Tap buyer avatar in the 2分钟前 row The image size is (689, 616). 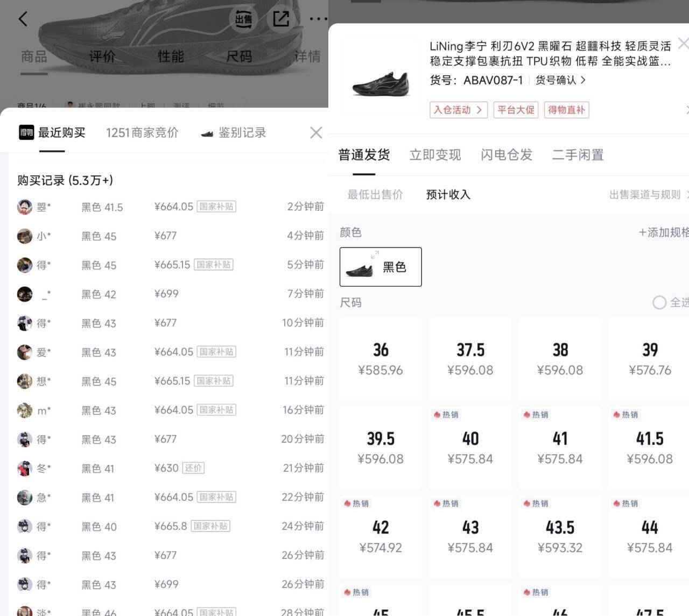(x=25, y=207)
